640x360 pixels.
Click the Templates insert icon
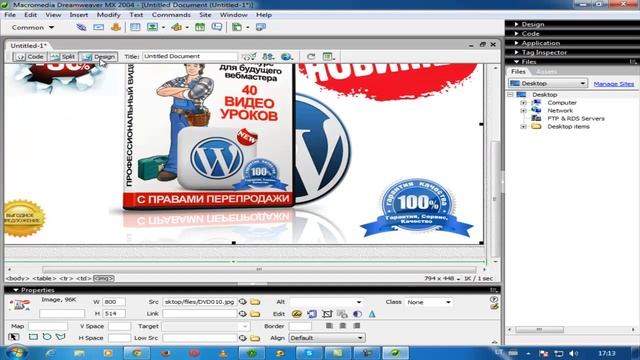(x=237, y=27)
